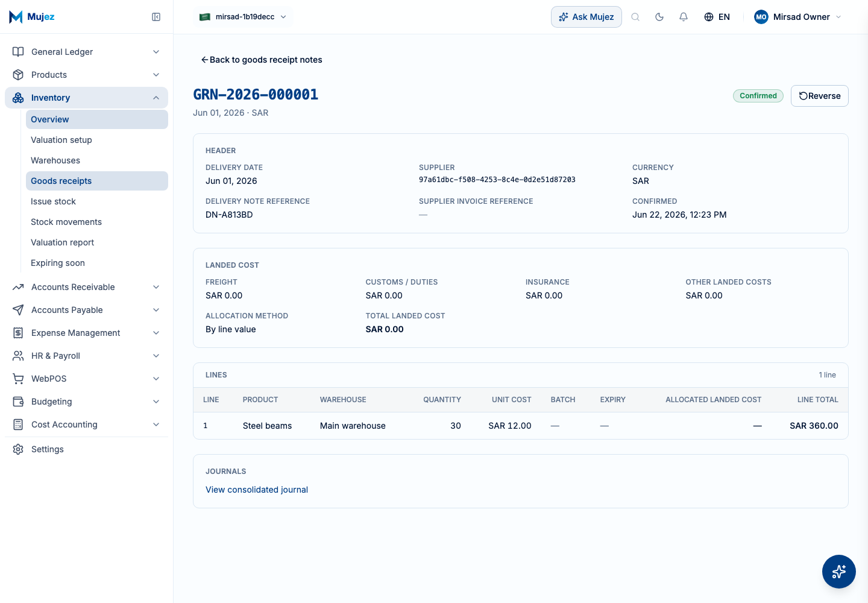Viewport: 868px width, 603px height.
Task: Collapse the sidebar panel icon
Action: [x=156, y=17]
